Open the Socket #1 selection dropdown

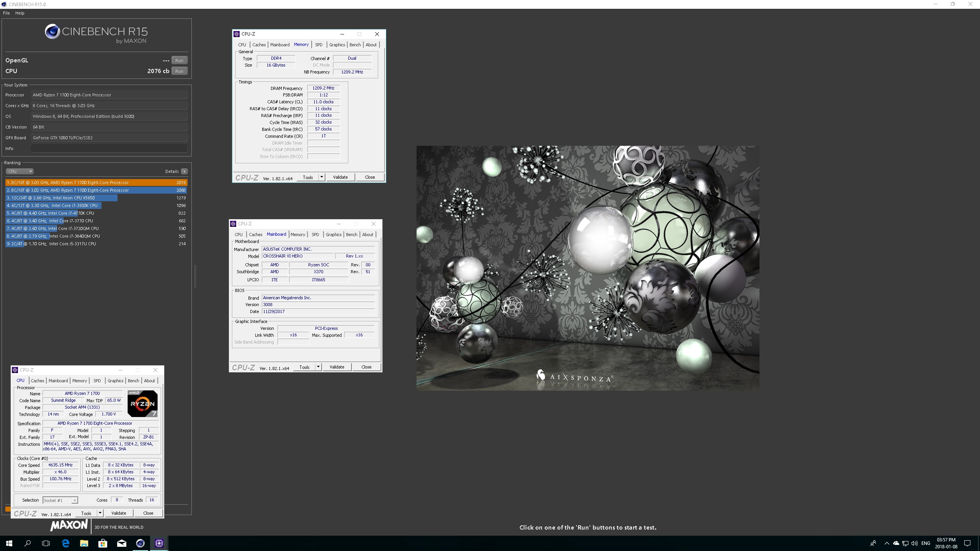tap(60, 500)
